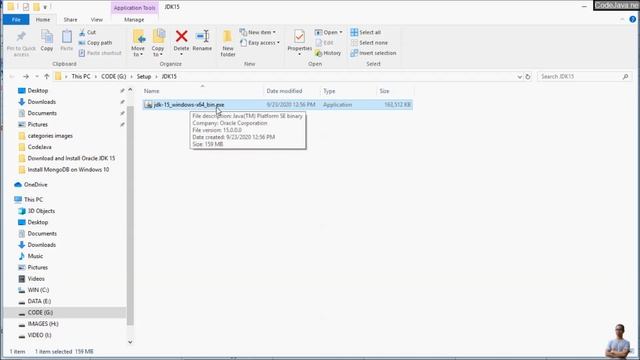The width and height of the screenshot is (640, 360).
Task: Click CODE (G:) in the address path
Action: 113,76
